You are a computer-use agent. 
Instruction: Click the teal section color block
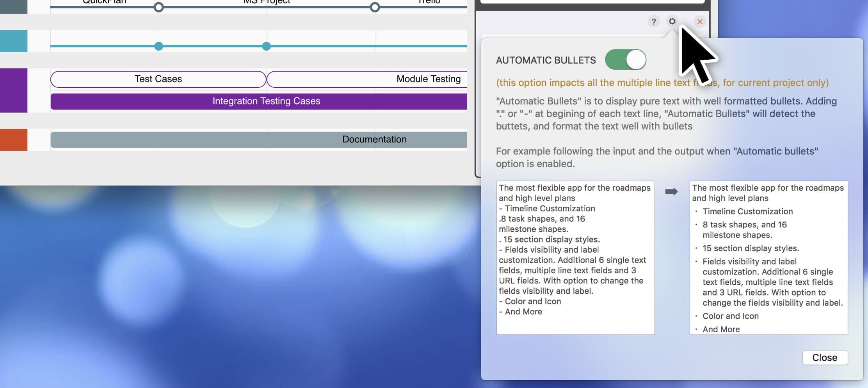[x=14, y=41]
